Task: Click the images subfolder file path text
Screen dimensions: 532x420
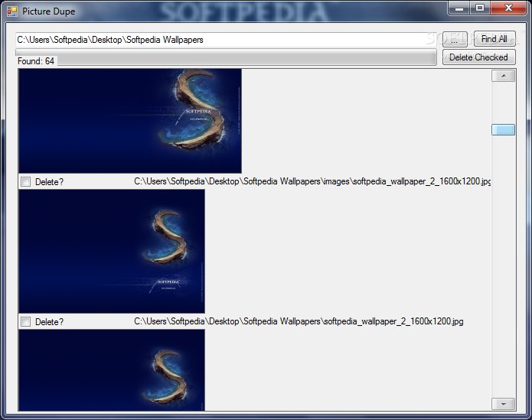Action: (x=312, y=181)
